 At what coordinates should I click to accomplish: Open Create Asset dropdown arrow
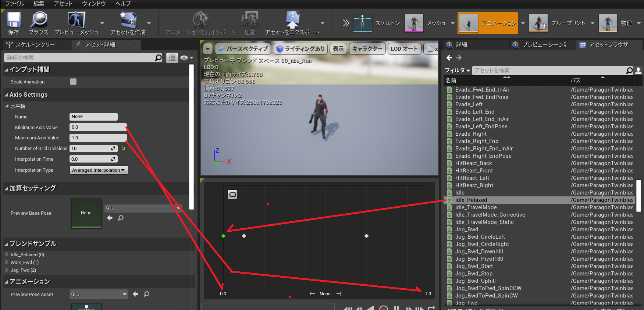[149, 23]
